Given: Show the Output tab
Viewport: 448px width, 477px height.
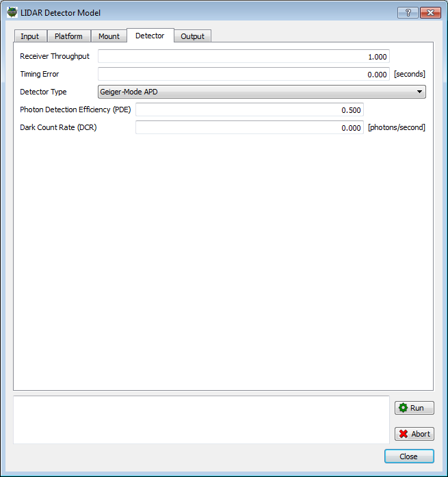Looking at the screenshot, I should pos(192,36).
